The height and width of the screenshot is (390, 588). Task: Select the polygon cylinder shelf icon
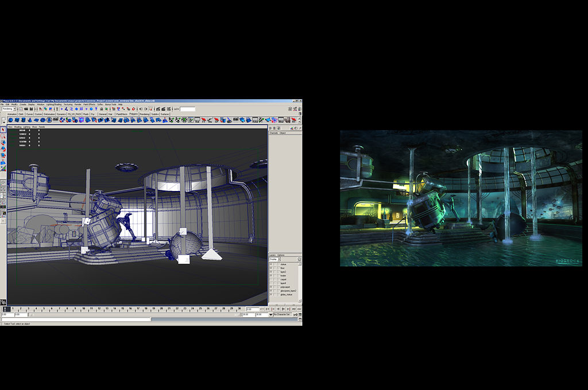coord(23,120)
